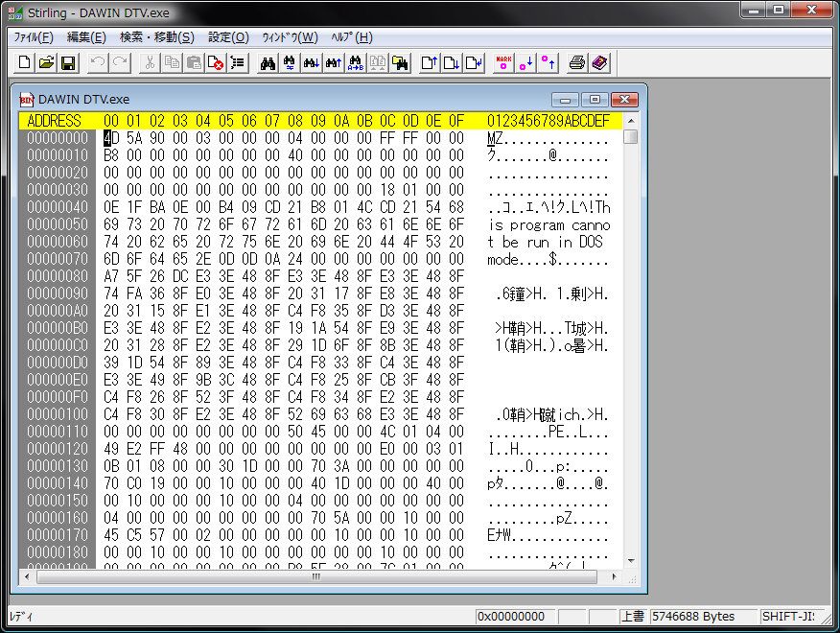
Task: Click BIN document icon of DAWIN DTV.exe
Action: [x=26, y=99]
